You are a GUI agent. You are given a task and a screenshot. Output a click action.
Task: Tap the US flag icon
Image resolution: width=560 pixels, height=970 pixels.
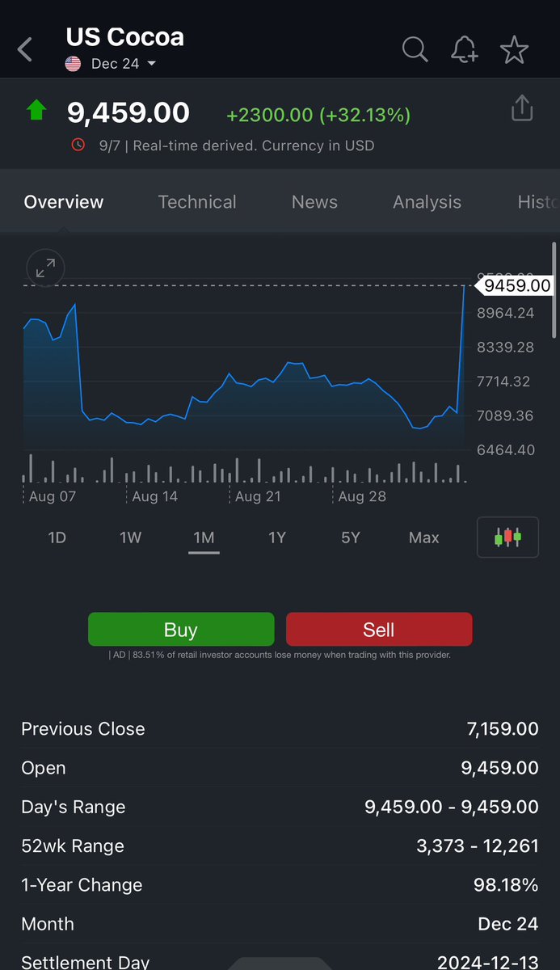[74, 64]
